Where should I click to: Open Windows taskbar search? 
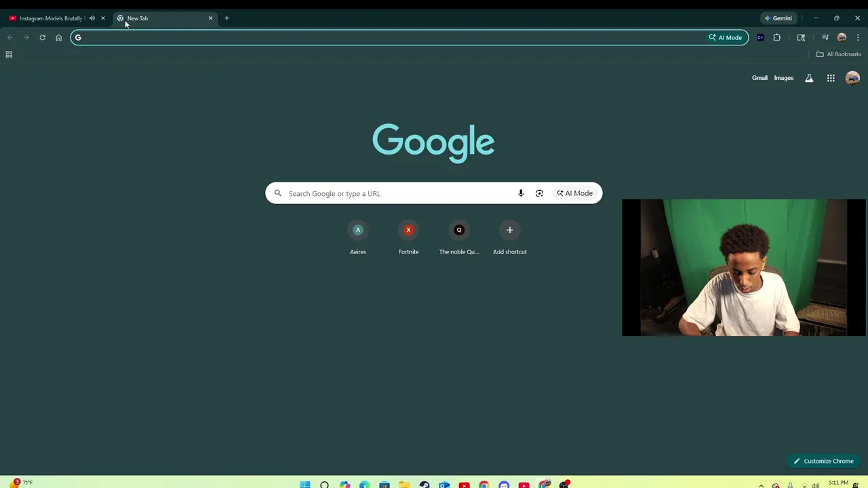[324, 485]
